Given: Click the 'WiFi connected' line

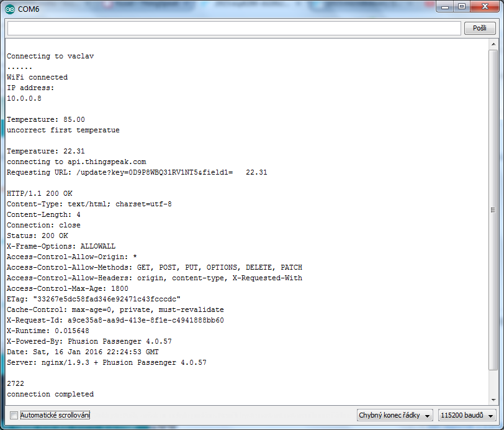Looking at the screenshot, I should [37, 77].
